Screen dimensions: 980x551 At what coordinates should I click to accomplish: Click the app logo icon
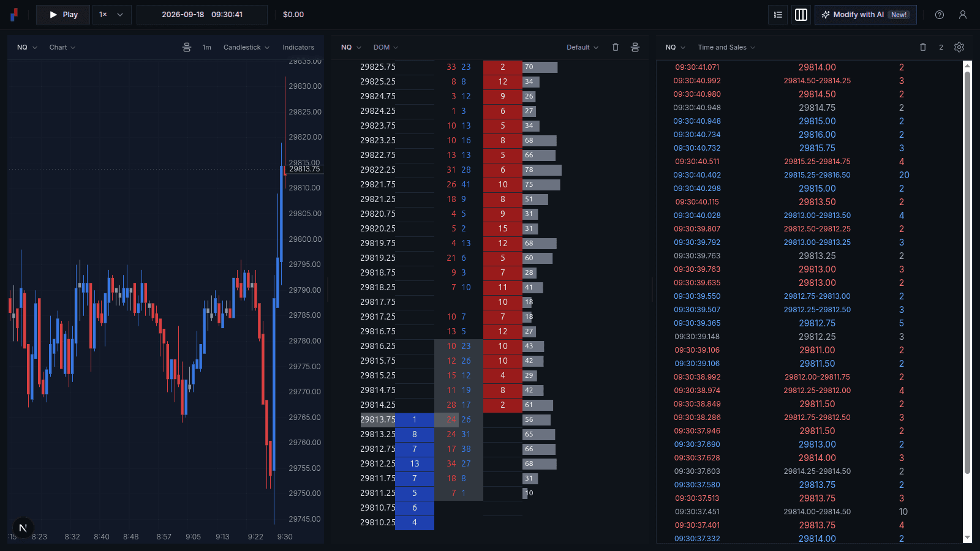[x=14, y=15]
